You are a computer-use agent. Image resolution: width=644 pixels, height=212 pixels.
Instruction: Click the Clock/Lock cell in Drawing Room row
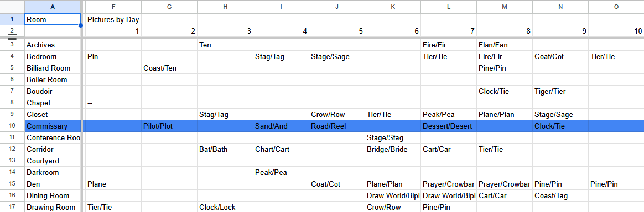pyautogui.click(x=225, y=207)
